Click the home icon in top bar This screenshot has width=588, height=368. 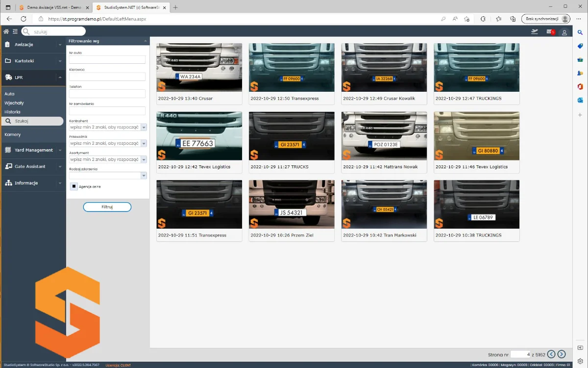[x=6, y=31]
